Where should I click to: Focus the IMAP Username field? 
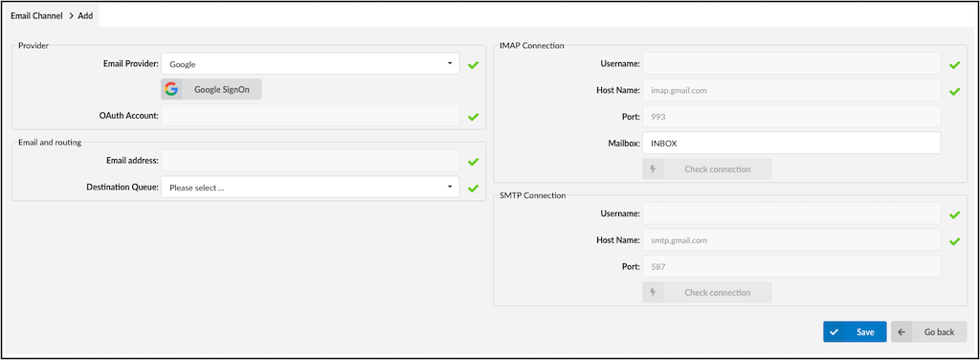[791, 64]
